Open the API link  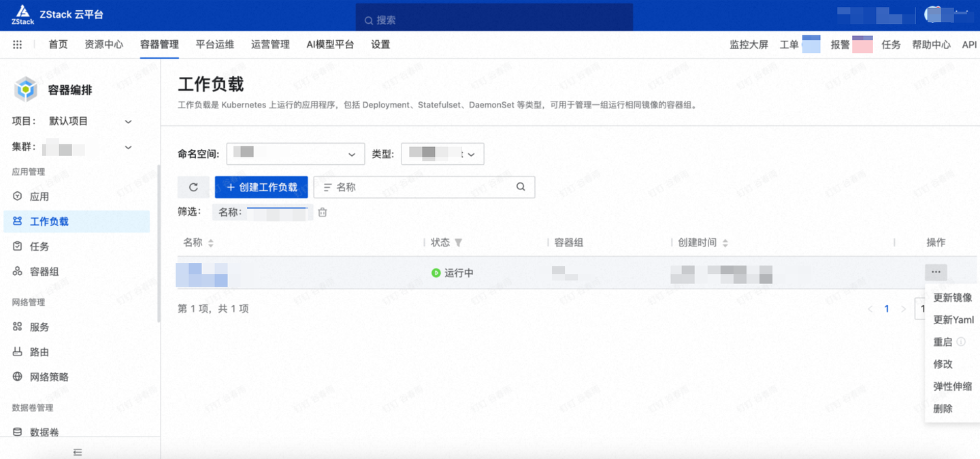970,44
